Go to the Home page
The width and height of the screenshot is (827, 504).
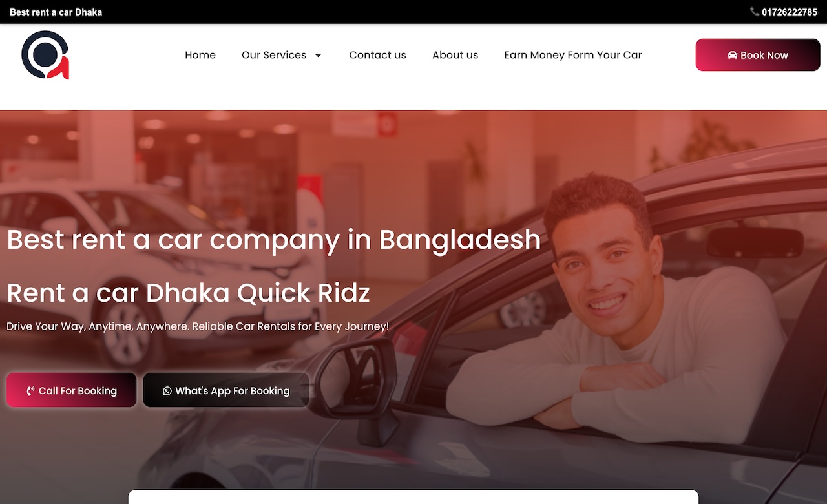coord(200,55)
